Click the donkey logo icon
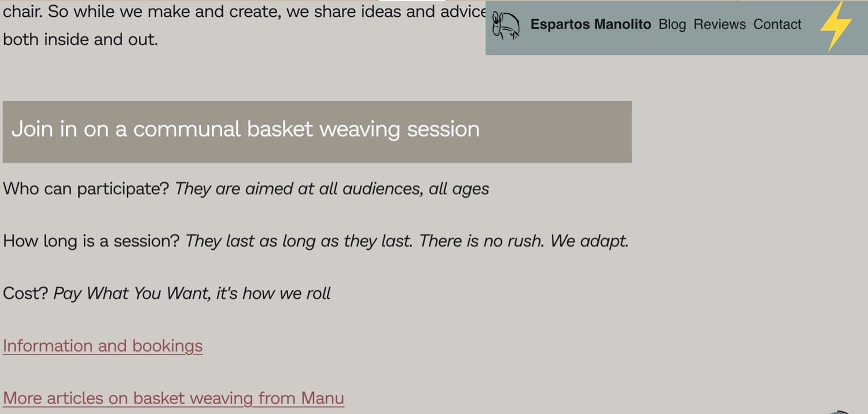Image resolution: width=868 pixels, height=414 pixels. point(505,27)
